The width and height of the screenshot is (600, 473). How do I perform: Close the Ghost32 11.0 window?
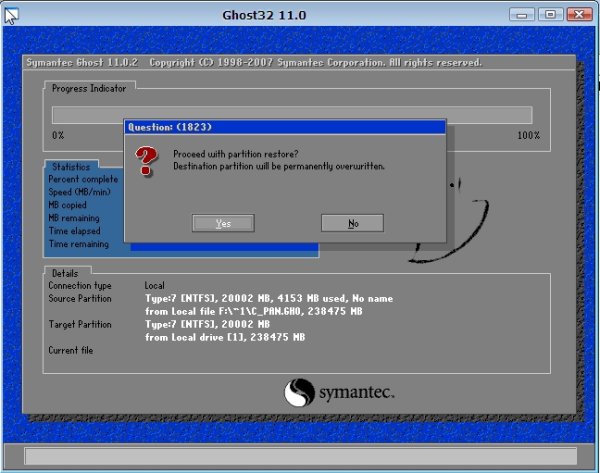577,14
